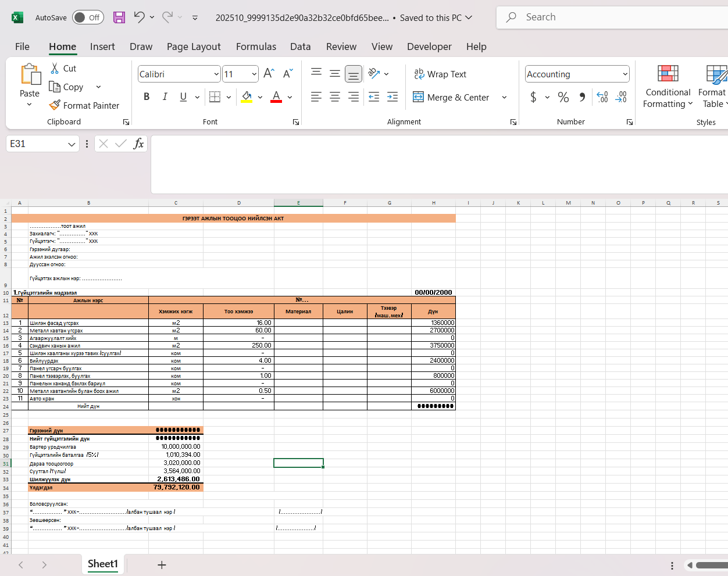The width and height of the screenshot is (728, 576).
Task: Click the Merge & Center button
Action: coord(451,97)
